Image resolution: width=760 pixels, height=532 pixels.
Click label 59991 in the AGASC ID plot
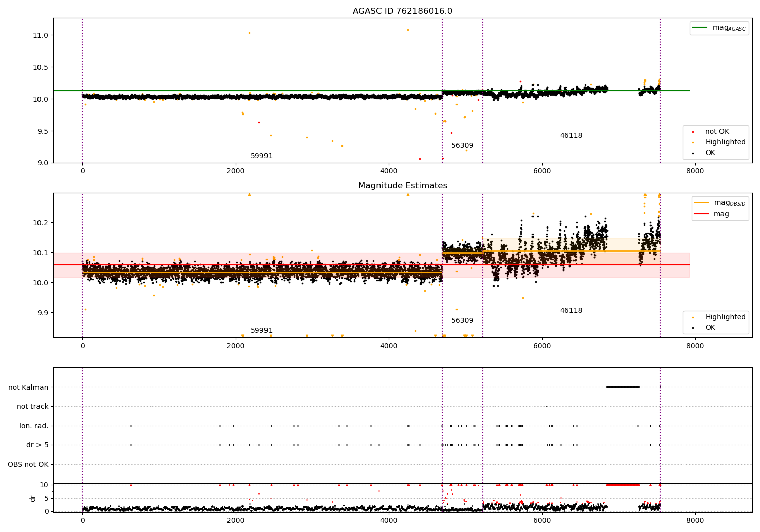coord(261,156)
